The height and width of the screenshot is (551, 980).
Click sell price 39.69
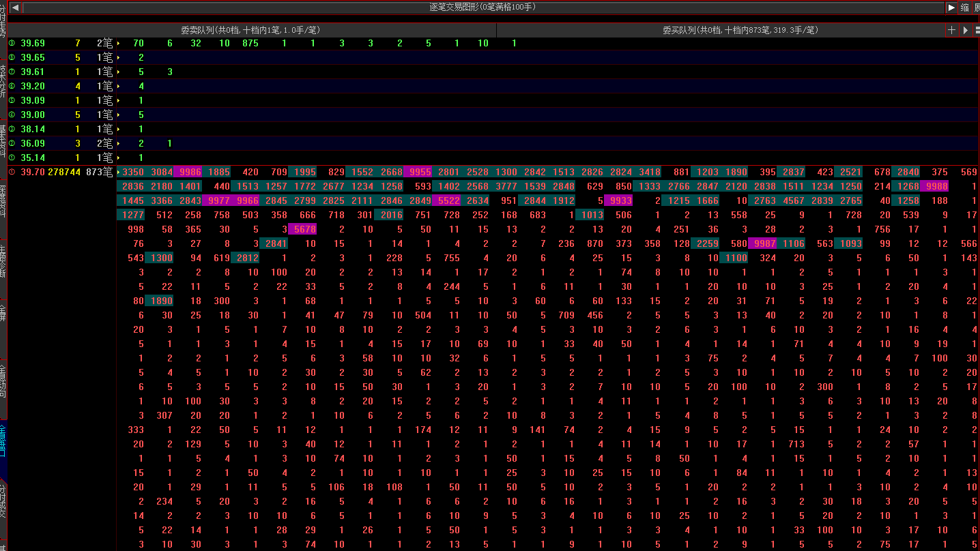[33, 43]
